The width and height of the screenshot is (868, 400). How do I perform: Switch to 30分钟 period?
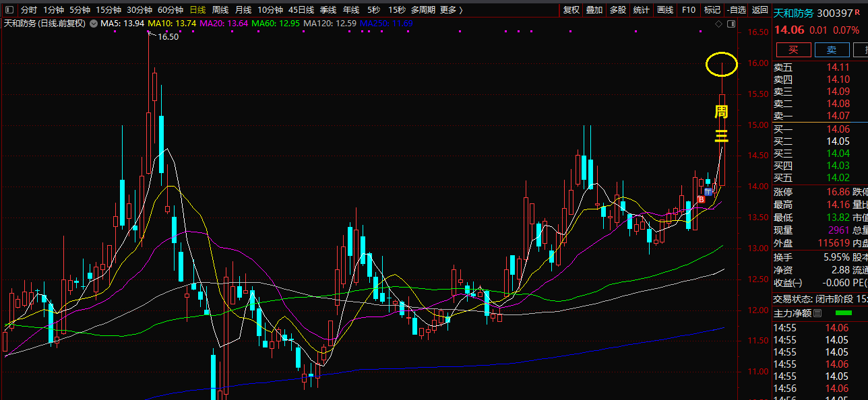coord(139,10)
